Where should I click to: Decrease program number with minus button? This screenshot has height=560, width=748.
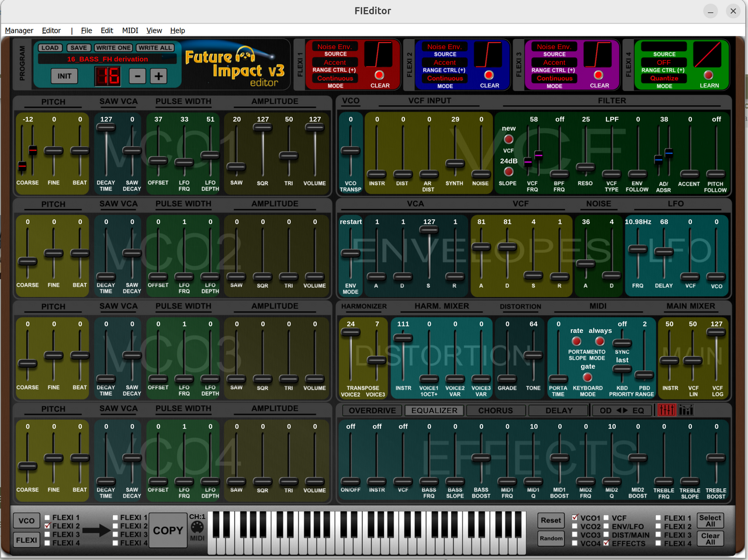pos(137,76)
